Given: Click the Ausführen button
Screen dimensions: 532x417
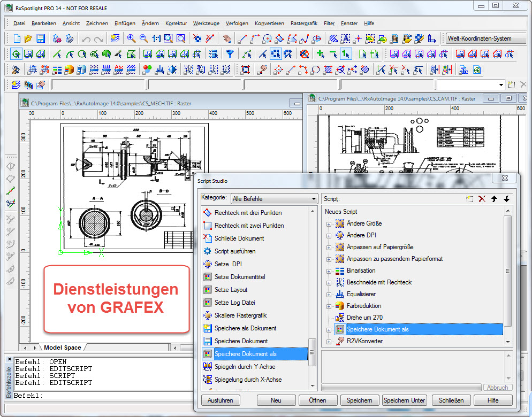Looking at the screenshot, I should tap(221, 400).
